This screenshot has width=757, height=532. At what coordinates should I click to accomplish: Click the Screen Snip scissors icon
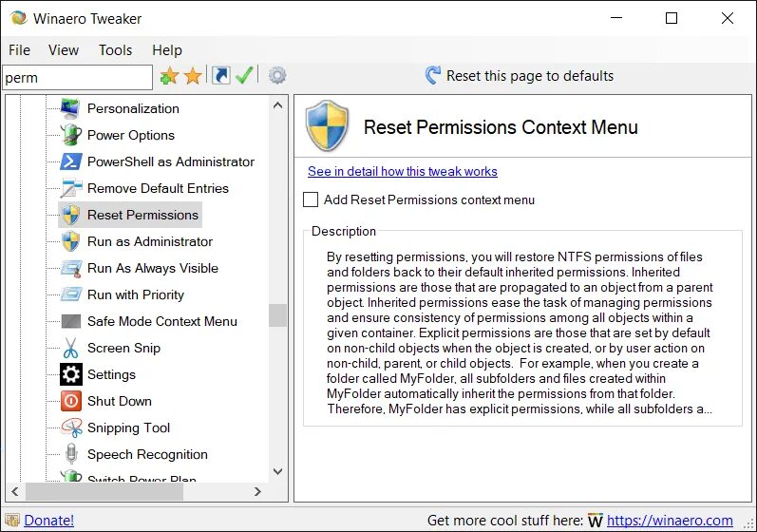pyautogui.click(x=71, y=348)
